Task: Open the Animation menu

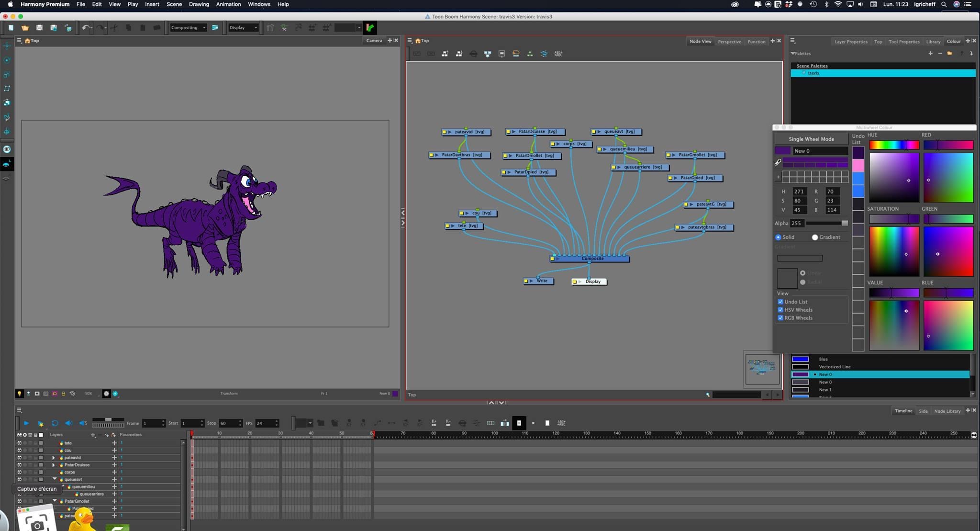Action: click(228, 4)
